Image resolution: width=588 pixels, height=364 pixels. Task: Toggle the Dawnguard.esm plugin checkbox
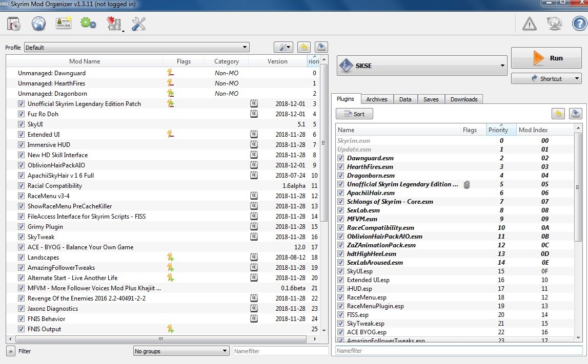click(x=341, y=158)
